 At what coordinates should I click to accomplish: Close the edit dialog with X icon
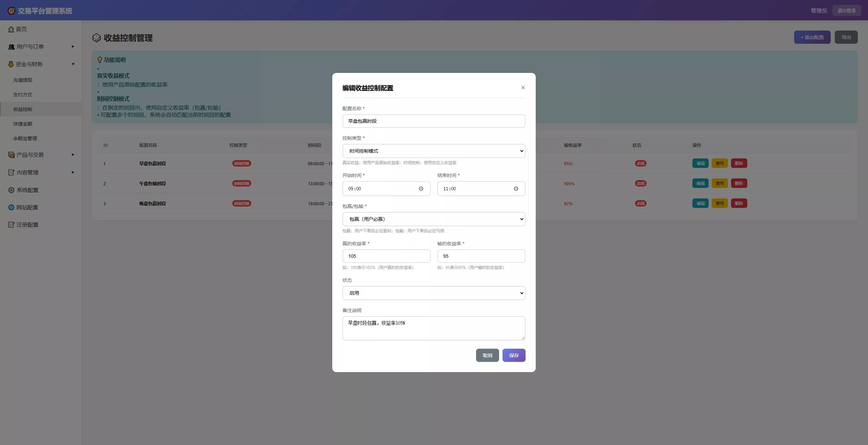pos(523,88)
